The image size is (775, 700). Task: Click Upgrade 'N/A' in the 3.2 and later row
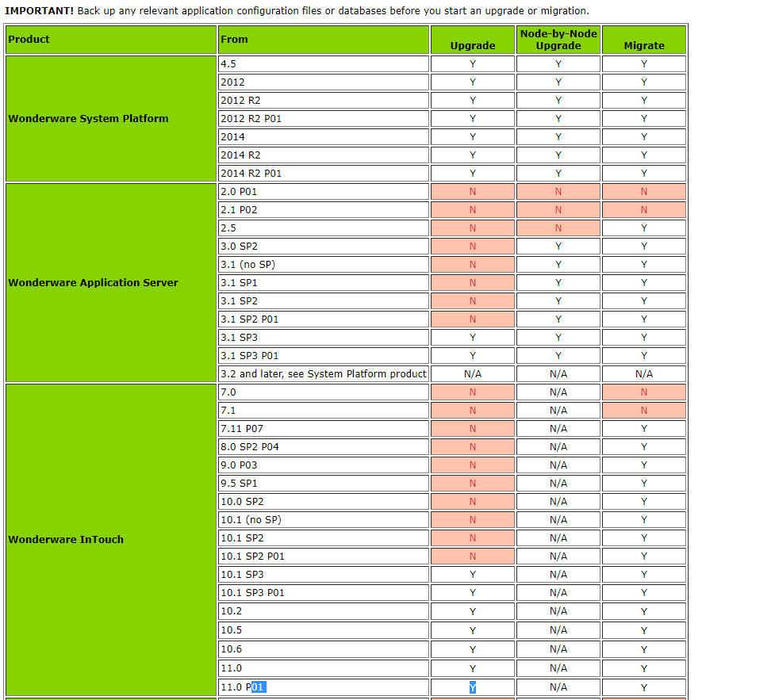473,374
